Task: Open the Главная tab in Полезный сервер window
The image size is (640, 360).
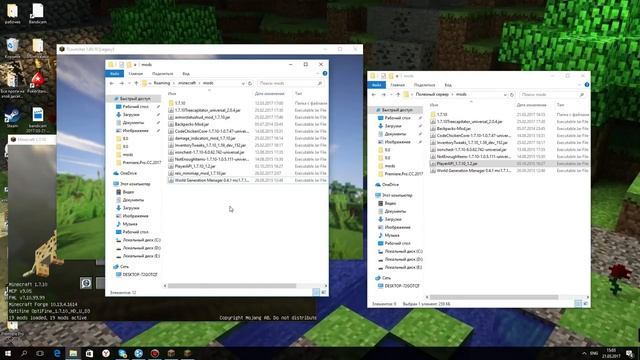Action: pyautogui.click(x=398, y=85)
